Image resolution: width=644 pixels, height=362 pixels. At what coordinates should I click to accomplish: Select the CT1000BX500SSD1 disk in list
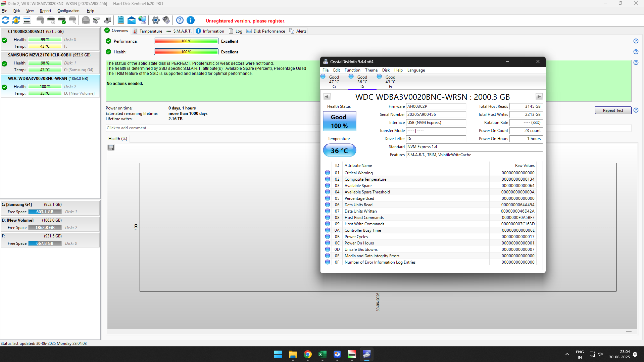coord(36,32)
